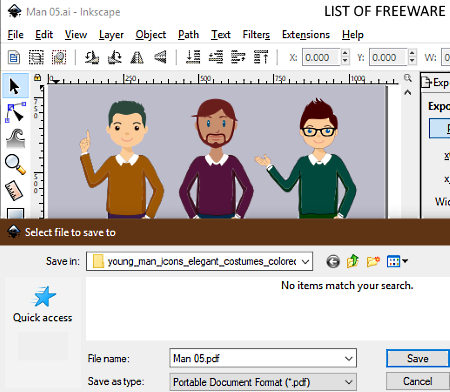The image size is (450, 392).
Task: Open the File menu
Action: click(x=15, y=35)
